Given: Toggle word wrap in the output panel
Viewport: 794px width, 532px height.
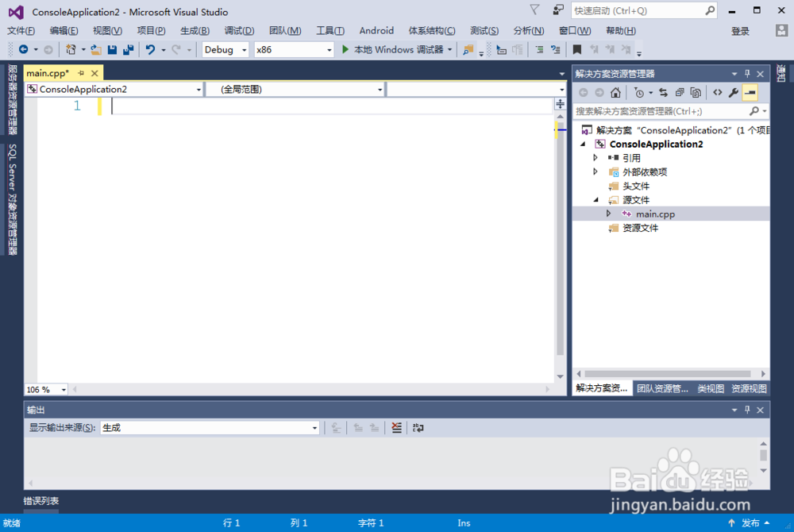Looking at the screenshot, I should coord(418,428).
